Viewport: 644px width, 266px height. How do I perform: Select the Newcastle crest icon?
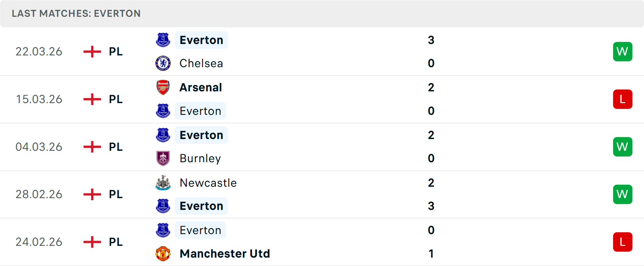pos(163,183)
